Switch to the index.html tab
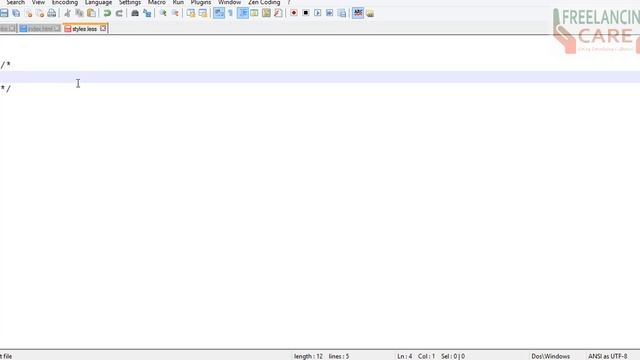The height and width of the screenshot is (360, 640). [x=40, y=29]
